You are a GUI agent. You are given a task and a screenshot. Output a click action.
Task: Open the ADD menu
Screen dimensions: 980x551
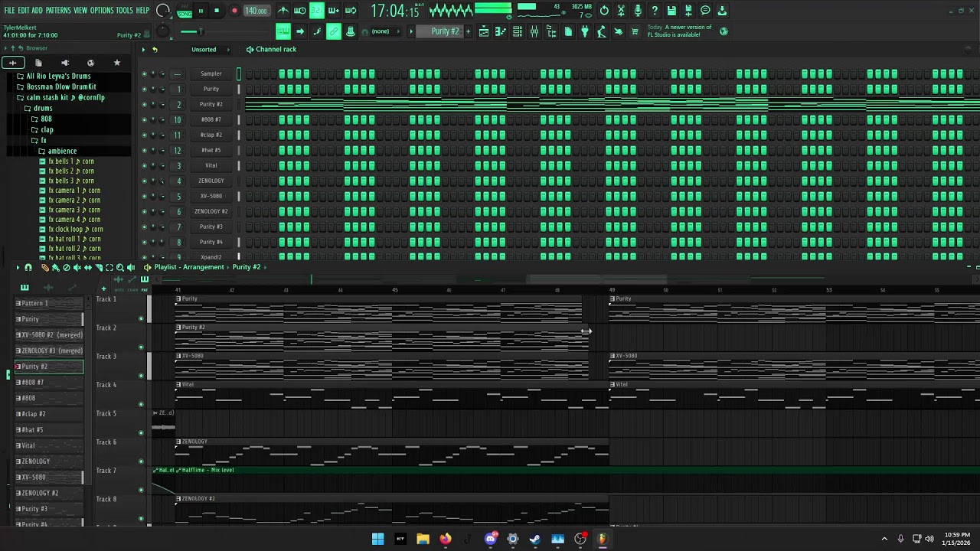click(x=38, y=11)
